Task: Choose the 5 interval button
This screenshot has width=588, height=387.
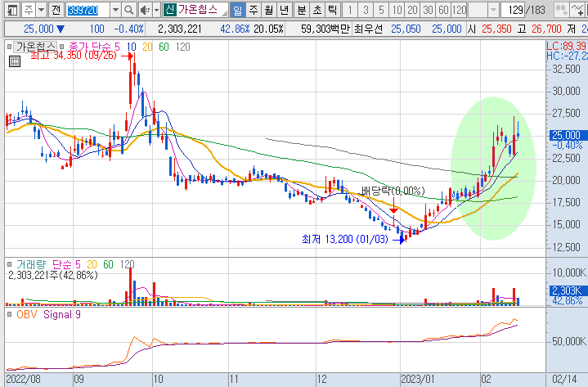Action: [x=381, y=10]
